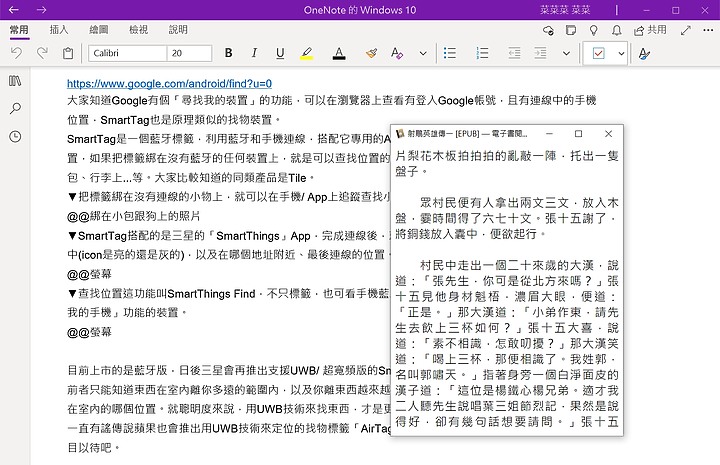Open the feed notes icon
The width and height of the screenshot is (720, 465).
(571, 30)
